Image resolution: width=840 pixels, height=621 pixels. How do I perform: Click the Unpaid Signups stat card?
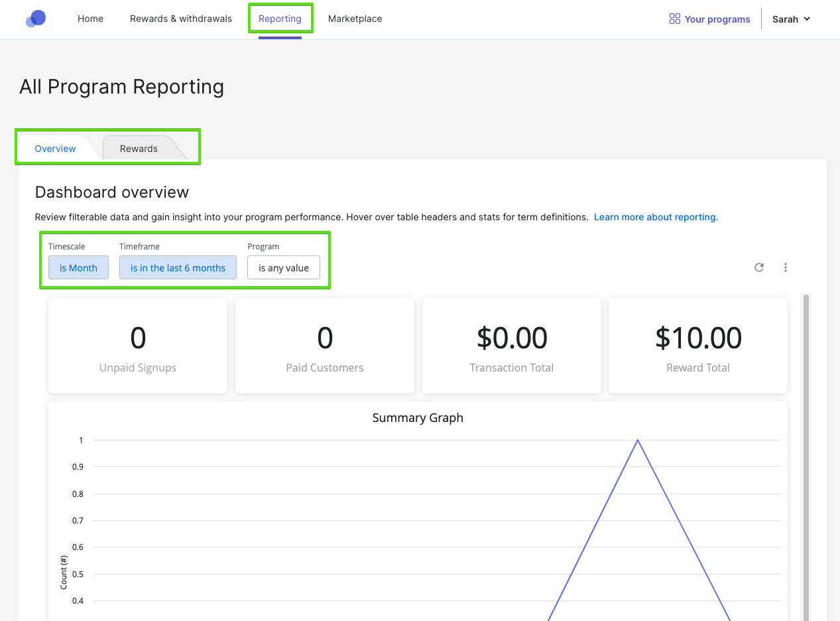click(x=138, y=346)
